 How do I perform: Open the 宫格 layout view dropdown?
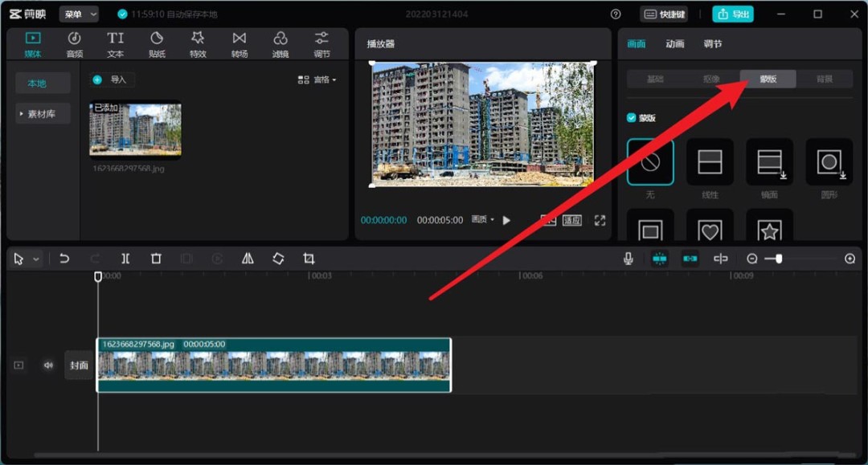[x=321, y=79]
